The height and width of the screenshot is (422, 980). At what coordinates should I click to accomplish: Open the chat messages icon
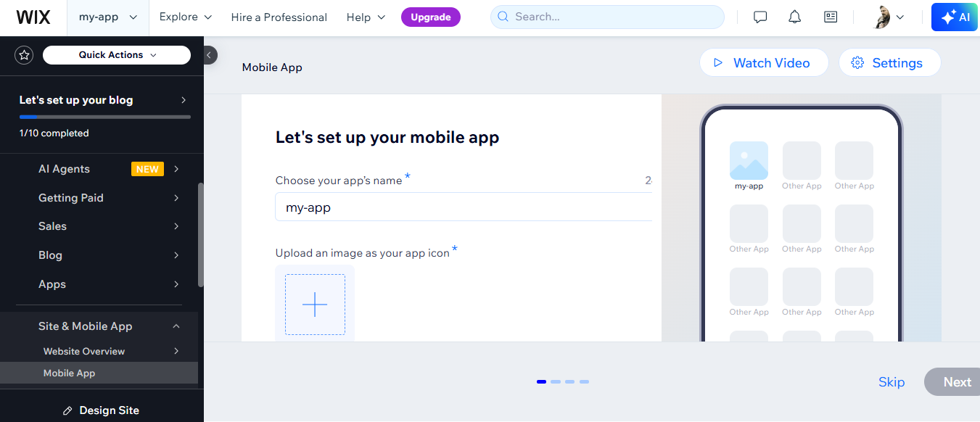(760, 17)
